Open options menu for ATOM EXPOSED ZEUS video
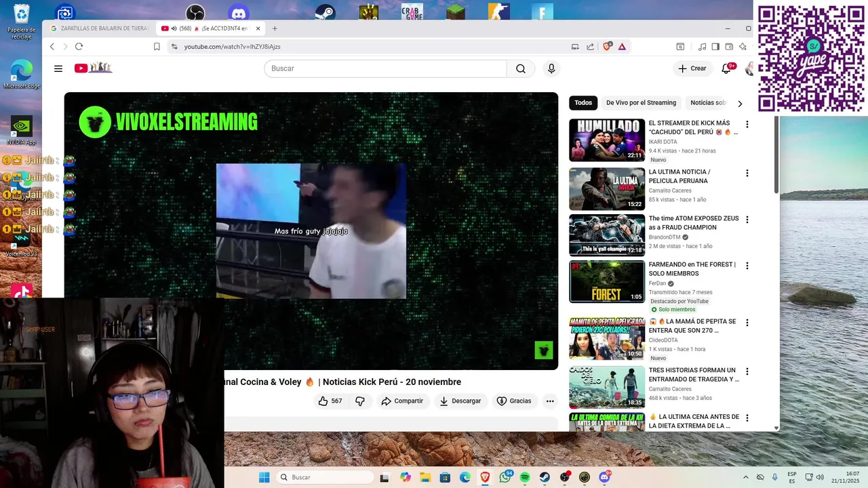 tap(747, 220)
